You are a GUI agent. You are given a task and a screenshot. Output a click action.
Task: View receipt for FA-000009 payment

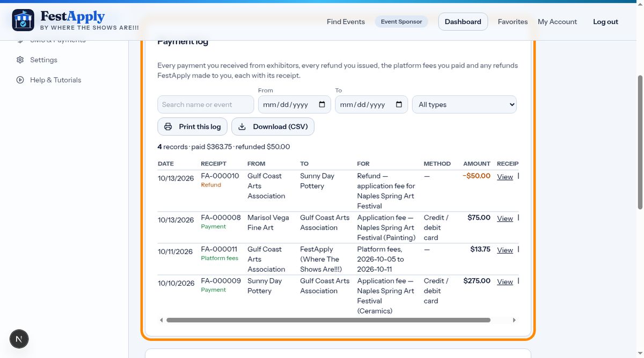505,282
